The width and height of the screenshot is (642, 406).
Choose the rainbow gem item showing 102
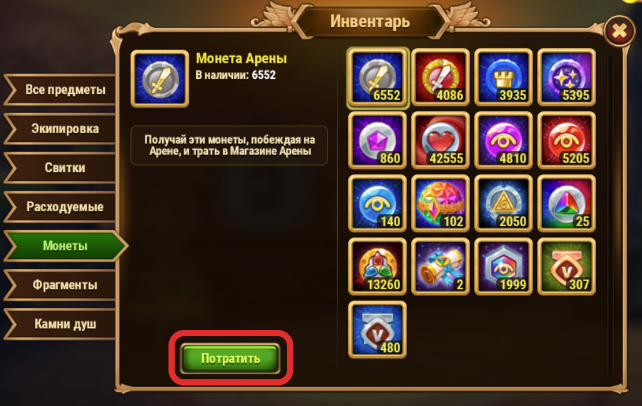click(441, 203)
